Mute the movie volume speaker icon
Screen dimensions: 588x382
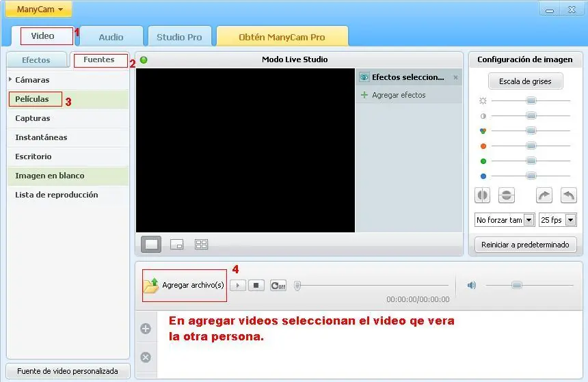tap(471, 285)
